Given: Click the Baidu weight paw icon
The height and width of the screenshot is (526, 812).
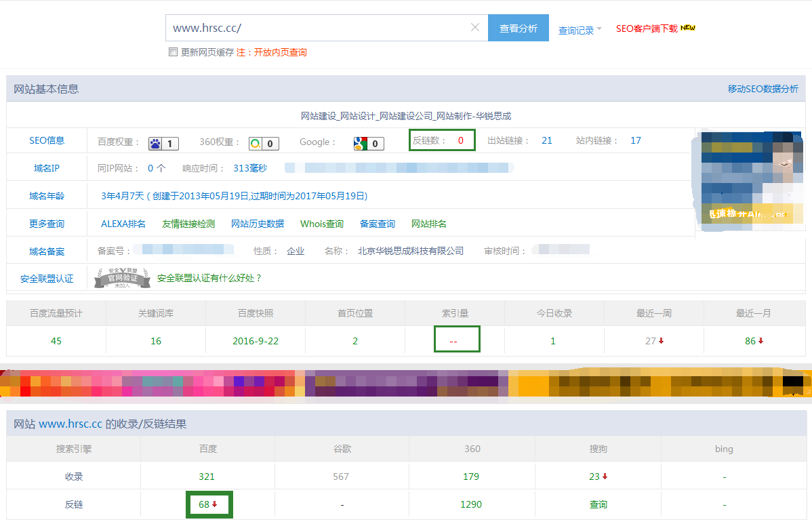Looking at the screenshot, I should [x=155, y=143].
